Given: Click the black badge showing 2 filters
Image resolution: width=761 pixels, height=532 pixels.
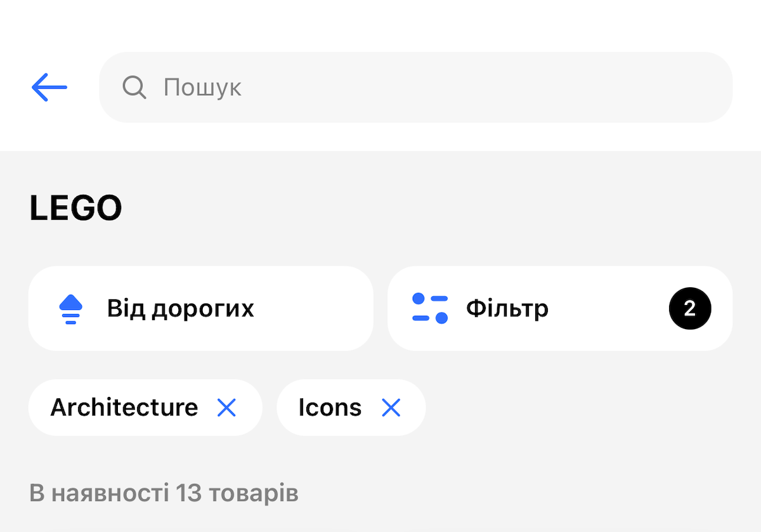Looking at the screenshot, I should 690,309.
